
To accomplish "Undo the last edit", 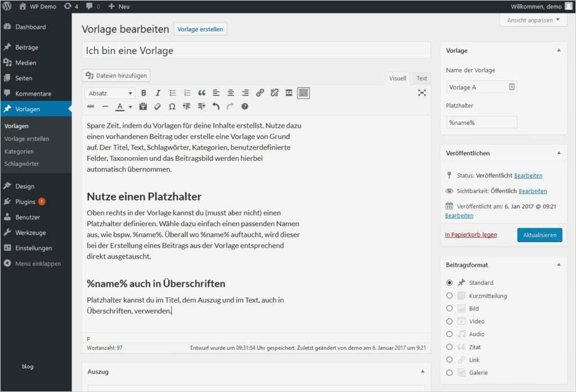I will click(x=216, y=106).
